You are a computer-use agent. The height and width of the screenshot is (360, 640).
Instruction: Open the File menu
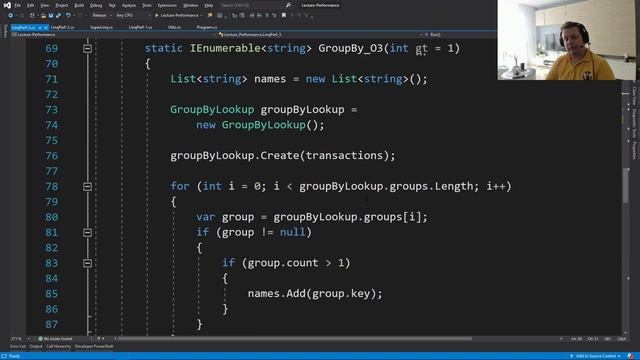click(18, 5)
